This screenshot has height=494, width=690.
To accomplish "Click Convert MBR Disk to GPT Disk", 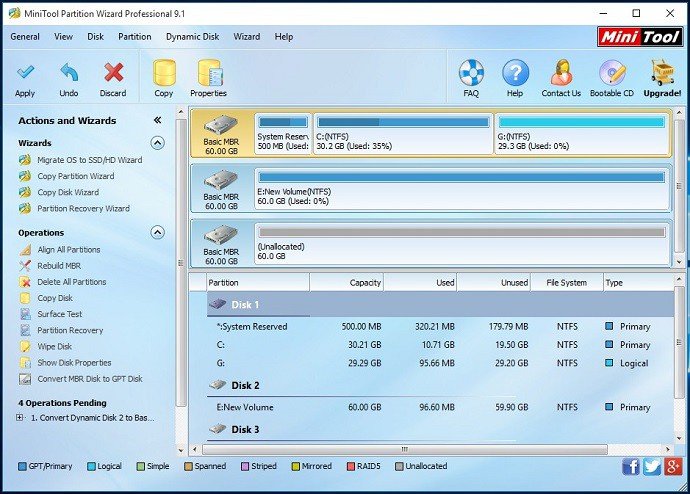I will [x=90, y=379].
